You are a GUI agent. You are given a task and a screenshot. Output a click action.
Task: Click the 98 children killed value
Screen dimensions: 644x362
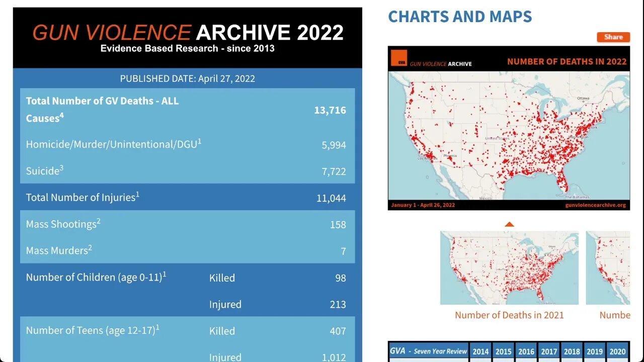(341, 278)
